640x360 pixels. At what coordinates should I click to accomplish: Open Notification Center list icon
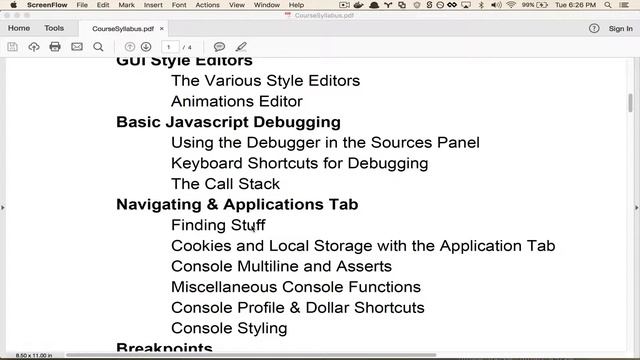point(624,5)
